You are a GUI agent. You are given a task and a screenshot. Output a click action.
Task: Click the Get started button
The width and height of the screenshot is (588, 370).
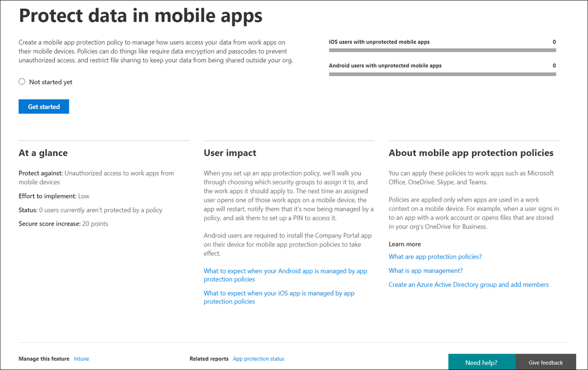(x=44, y=107)
